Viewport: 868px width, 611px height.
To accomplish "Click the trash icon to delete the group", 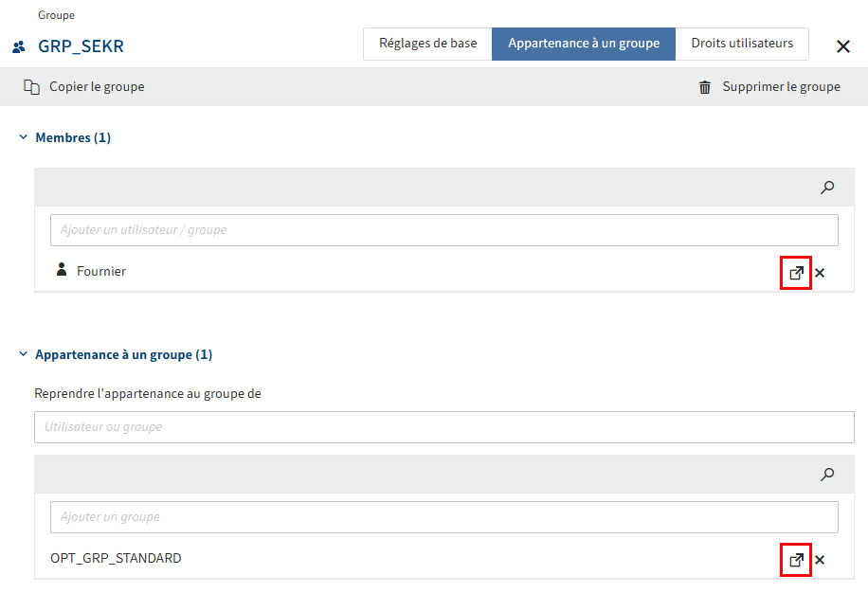I will [705, 87].
